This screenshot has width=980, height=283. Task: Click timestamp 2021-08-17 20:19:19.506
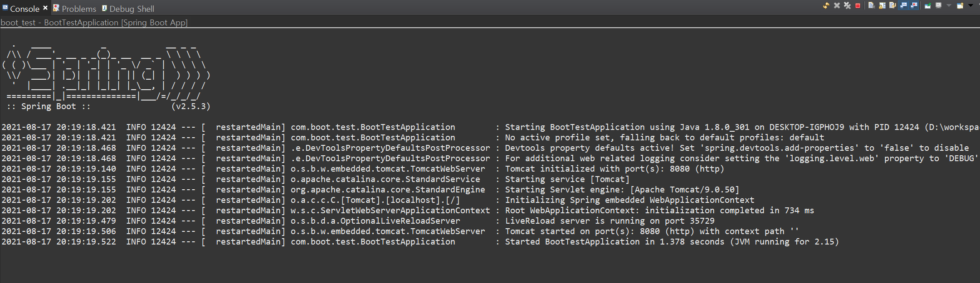coord(59,231)
